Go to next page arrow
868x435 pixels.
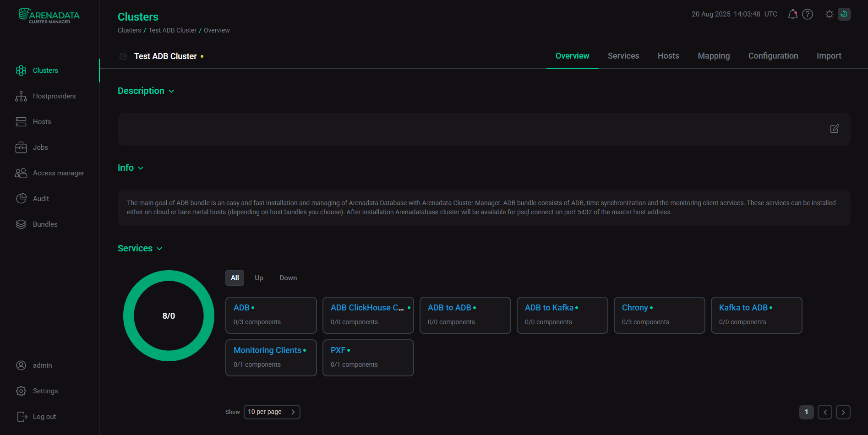pyautogui.click(x=843, y=412)
